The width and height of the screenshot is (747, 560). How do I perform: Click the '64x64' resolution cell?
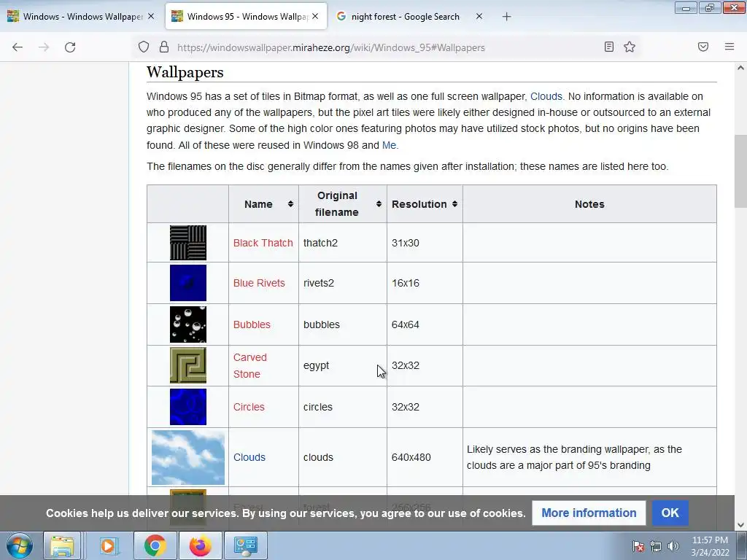coord(425,324)
